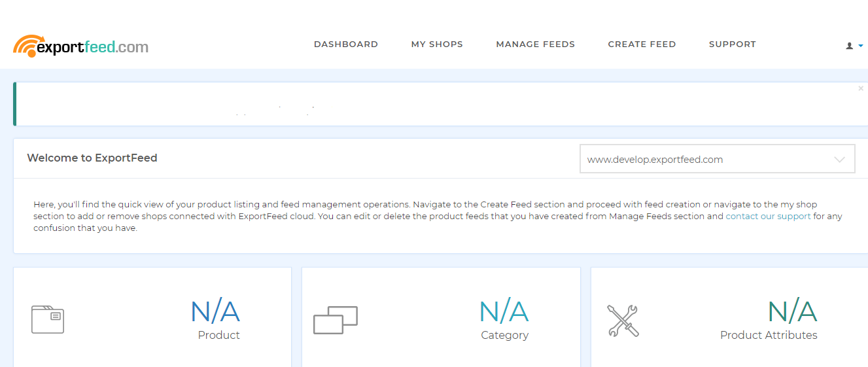
Task: Click the Category N/A value
Action: (504, 312)
